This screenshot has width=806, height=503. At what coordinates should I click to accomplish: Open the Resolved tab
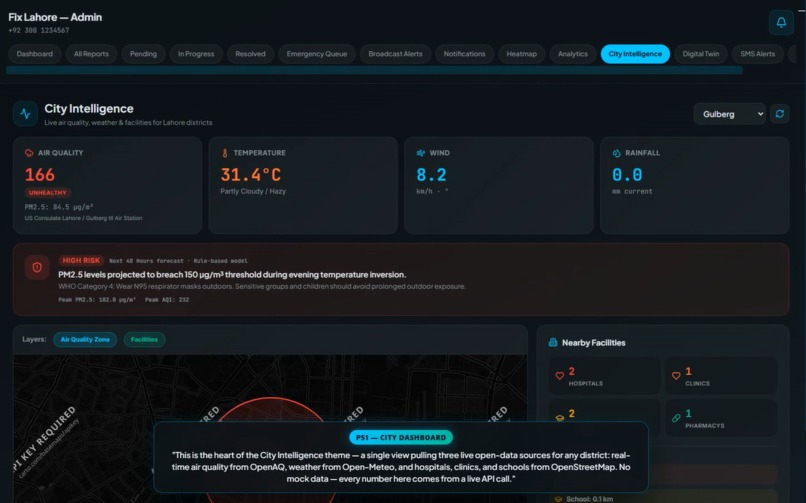[250, 53]
